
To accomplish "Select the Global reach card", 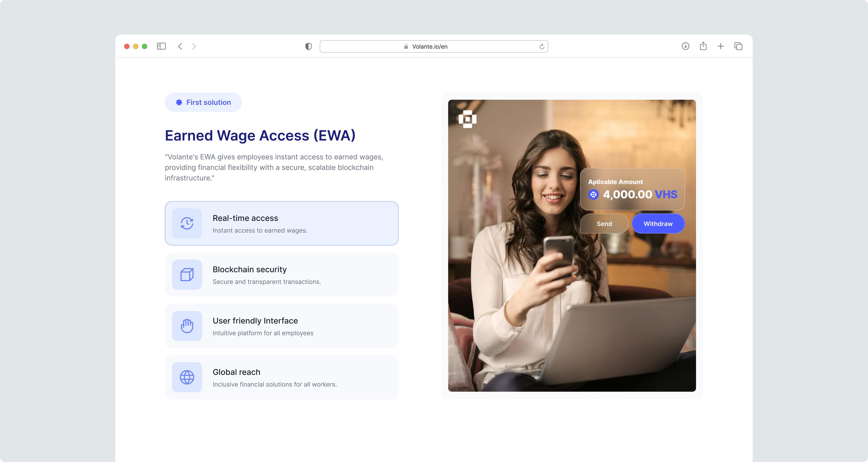I will coord(281,377).
